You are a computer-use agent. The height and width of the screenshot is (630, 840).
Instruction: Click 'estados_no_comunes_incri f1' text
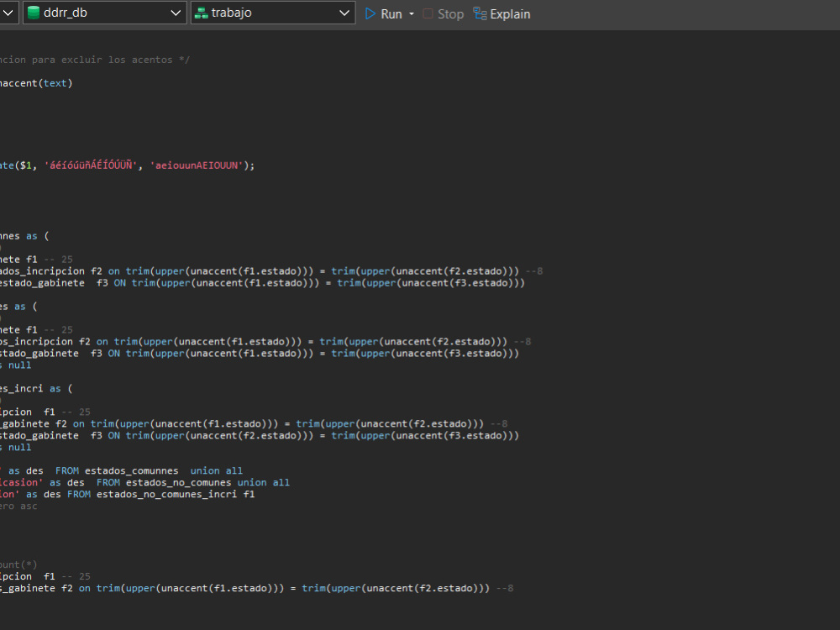tap(176, 495)
